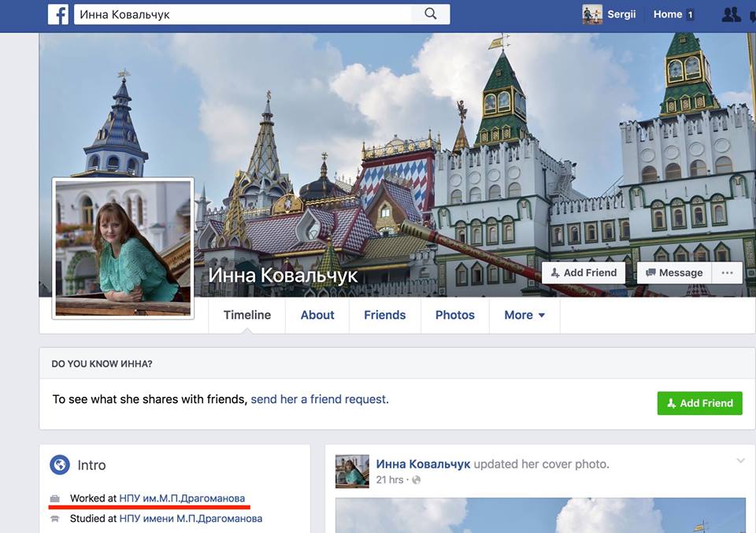Click Add Friend button on cover photo
The height and width of the screenshot is (533, 756).
(x=584, y=272)
